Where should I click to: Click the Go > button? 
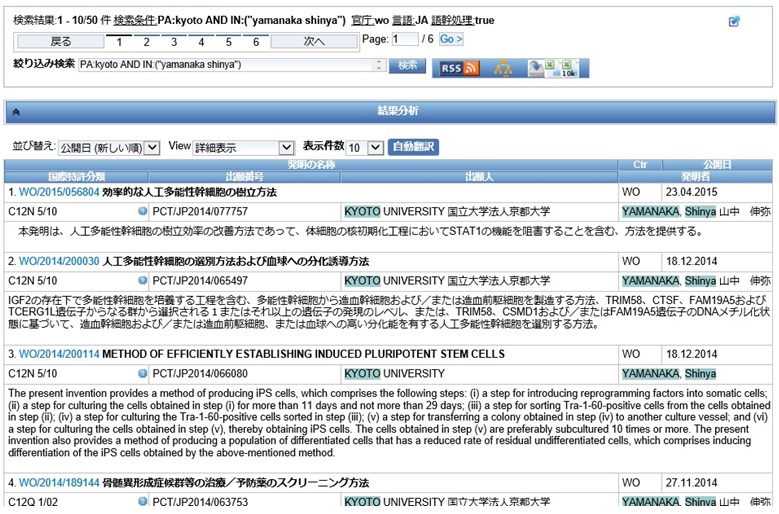(451, 39)
